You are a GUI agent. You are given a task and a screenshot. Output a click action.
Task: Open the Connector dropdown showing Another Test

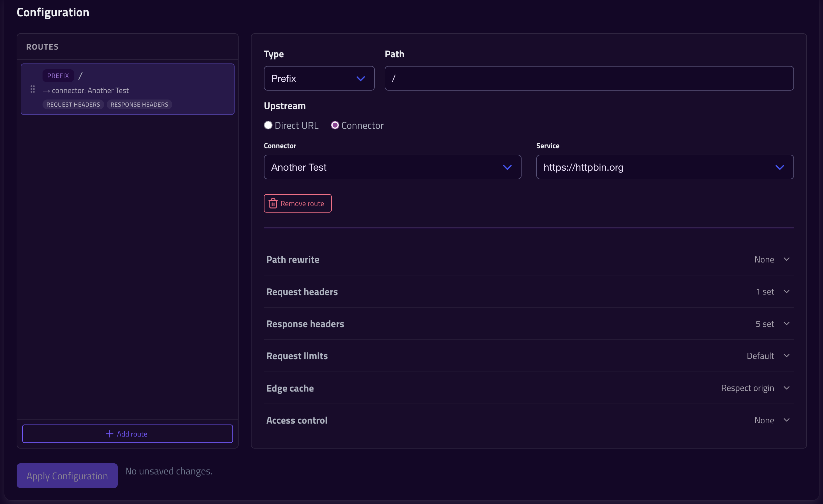coord(392,167)
